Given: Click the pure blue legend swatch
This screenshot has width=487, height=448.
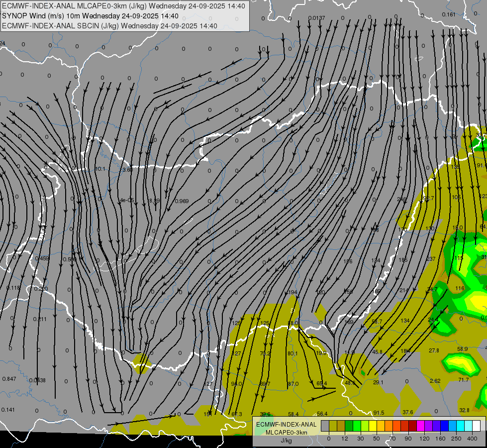Looking at the screenshot, I should coord(445,426).
